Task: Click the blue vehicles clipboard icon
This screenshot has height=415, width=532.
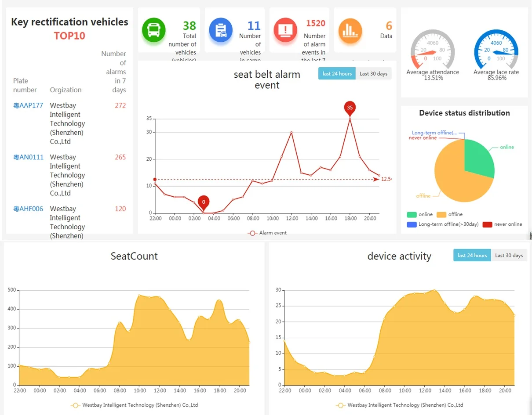Action: (x=221, y=30)
